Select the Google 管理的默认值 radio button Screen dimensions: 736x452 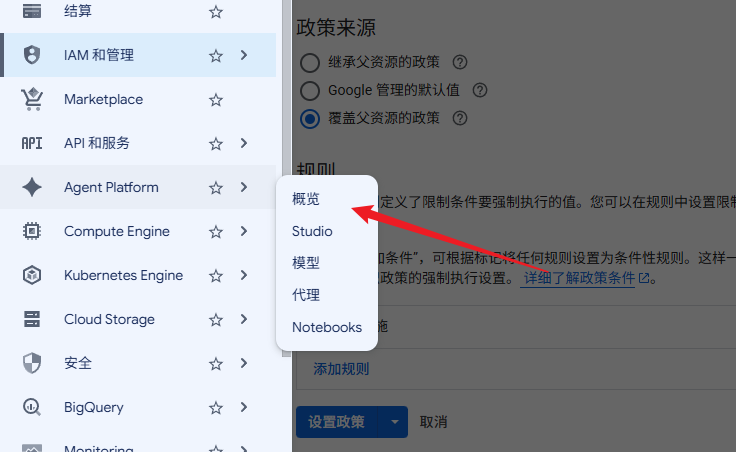point(310,91)
